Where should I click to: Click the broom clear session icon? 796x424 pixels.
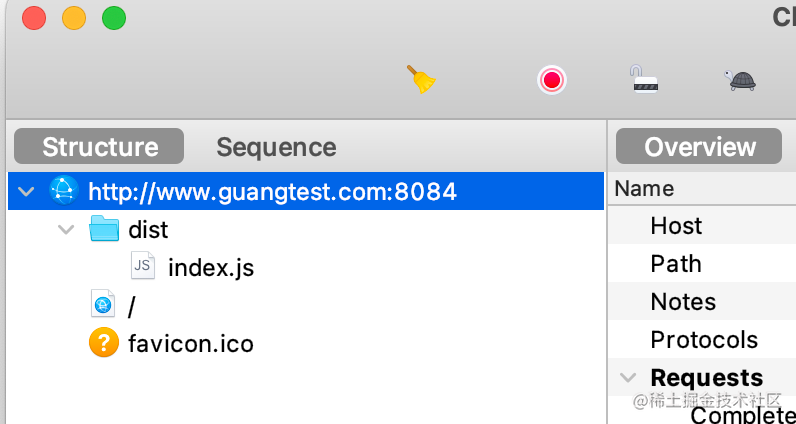421,79
